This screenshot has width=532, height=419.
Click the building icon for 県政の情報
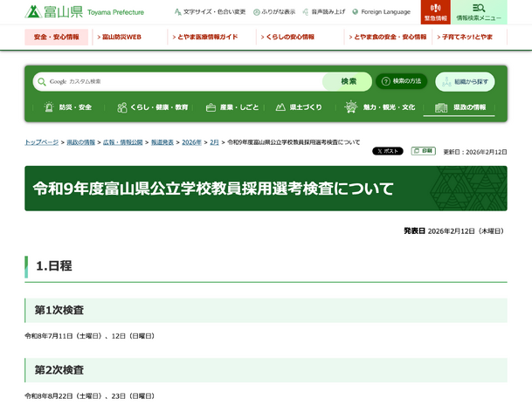point(441,107)
